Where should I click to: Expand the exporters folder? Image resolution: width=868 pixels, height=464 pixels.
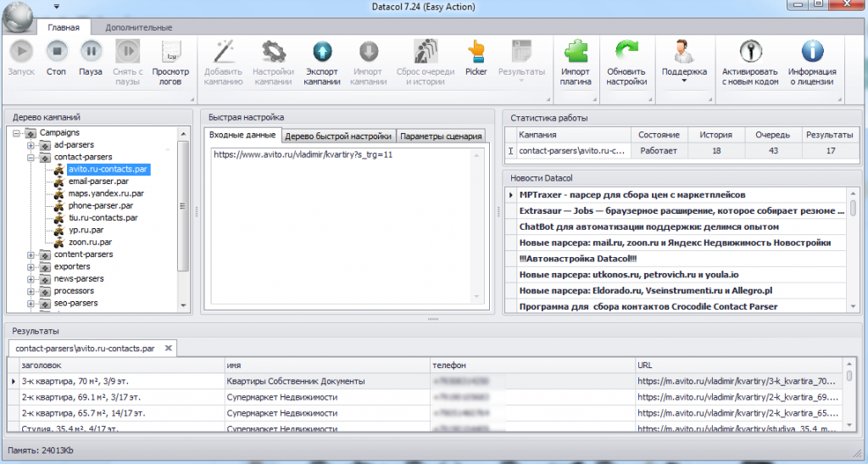(x=31, y=267)
